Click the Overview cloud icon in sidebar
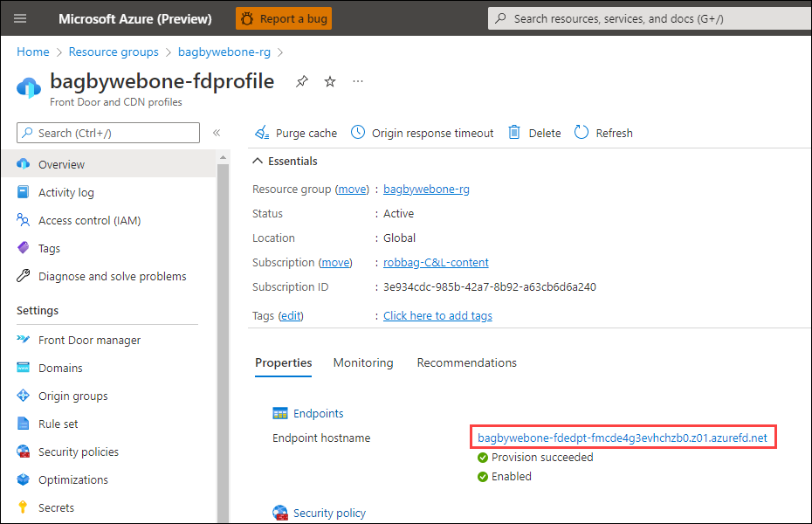 [x=24, y=164]
